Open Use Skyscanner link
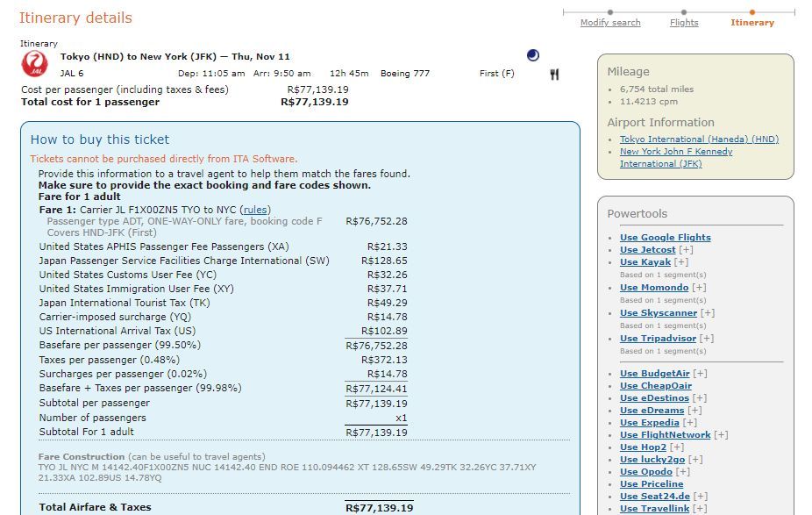Screen dimensions: 812x515 tap(659, 313)
